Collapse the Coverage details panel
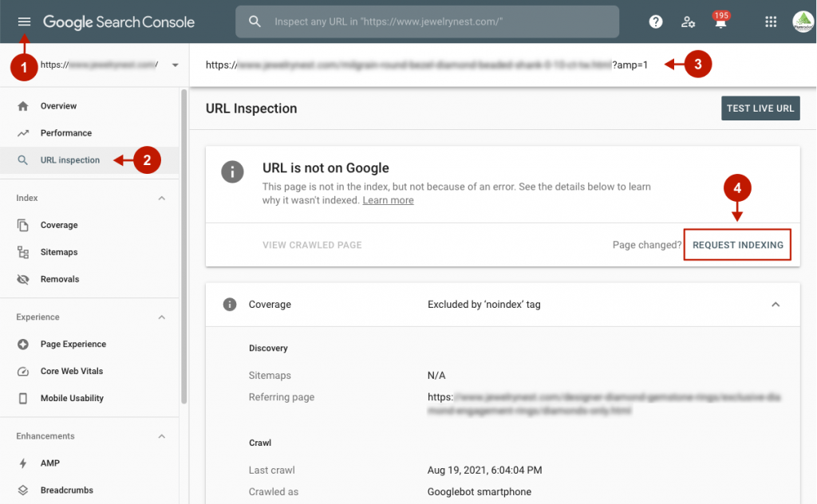The width and height of the screenshot is (817, 504). 775,305
